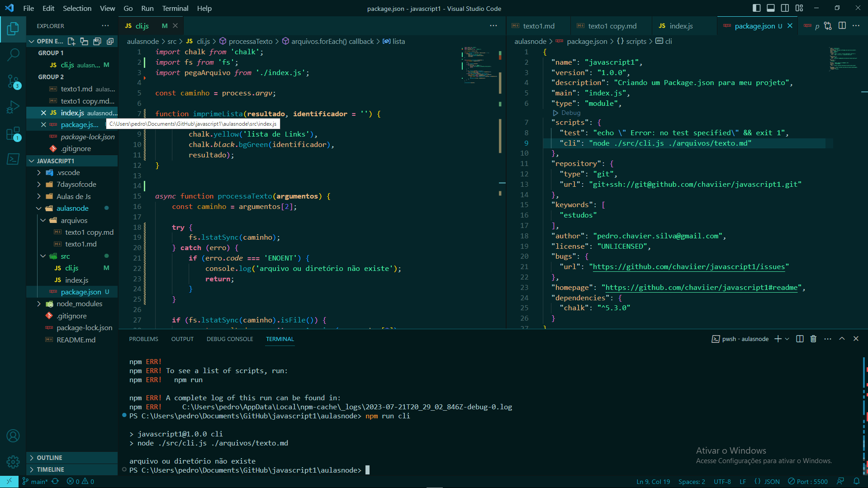Open the Manage gear icon
This screenshot has height=488, width=868.
tap(13, 462)
